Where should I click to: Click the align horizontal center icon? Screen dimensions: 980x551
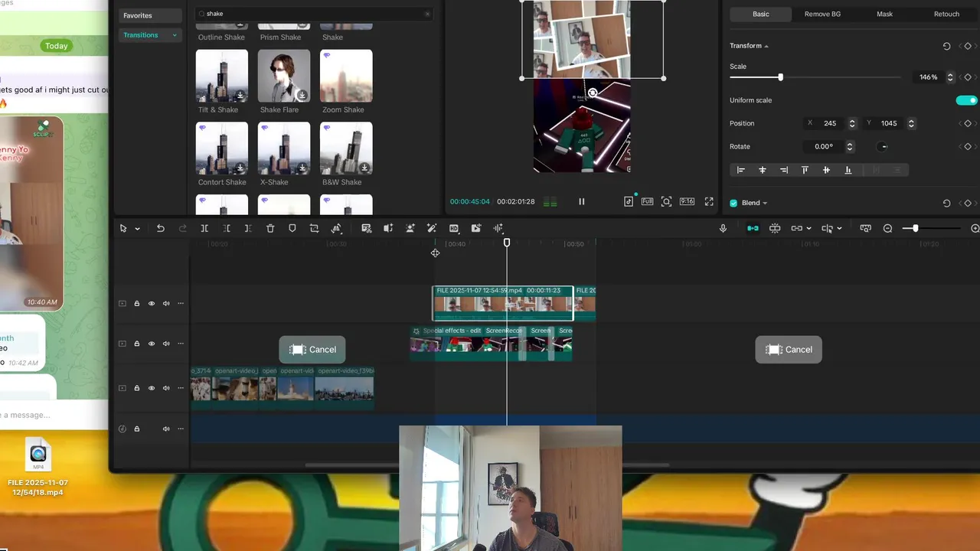click(x=762, y=170)
